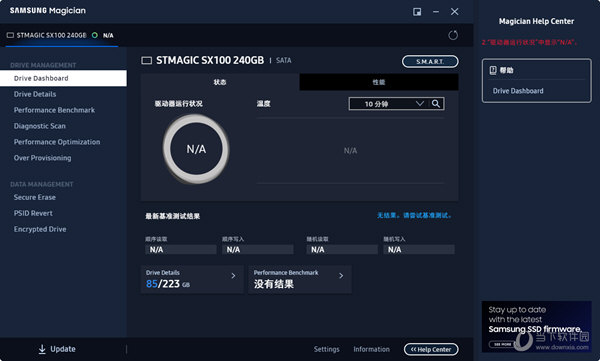Click the 最新基准测试结果 heading

pyautogui.click(x=173, y=216)
